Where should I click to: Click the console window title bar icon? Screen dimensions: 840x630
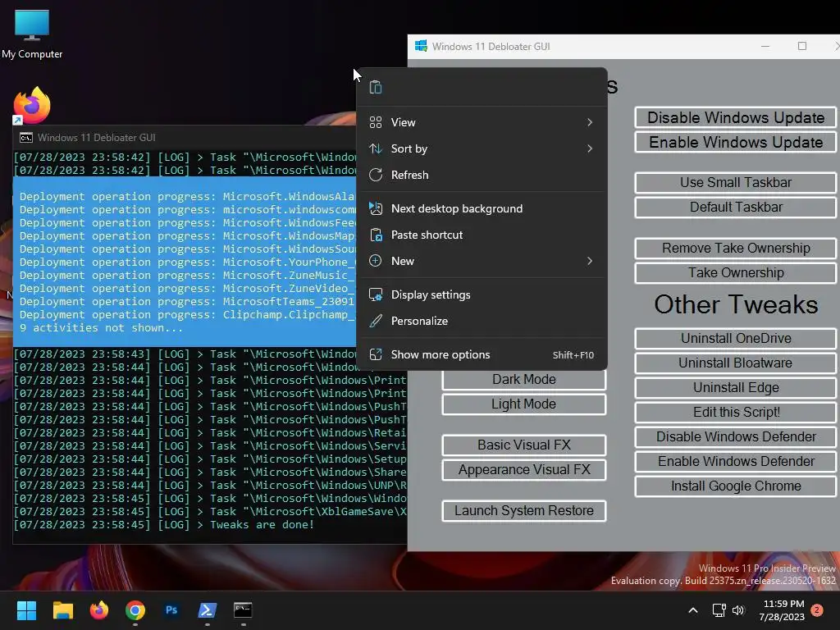pos(25,138)
